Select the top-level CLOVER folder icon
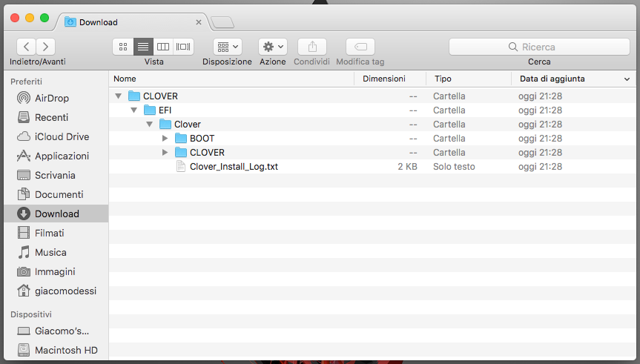 click(134, 96)
